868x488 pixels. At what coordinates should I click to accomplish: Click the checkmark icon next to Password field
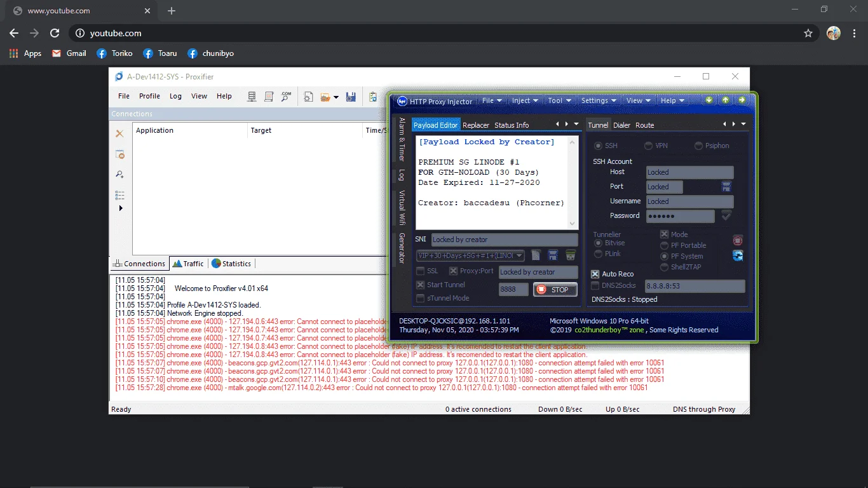(726, 216)
